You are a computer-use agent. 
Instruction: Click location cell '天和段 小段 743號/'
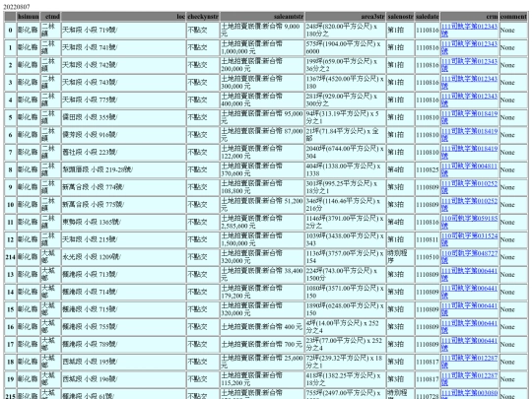point(123,83)
